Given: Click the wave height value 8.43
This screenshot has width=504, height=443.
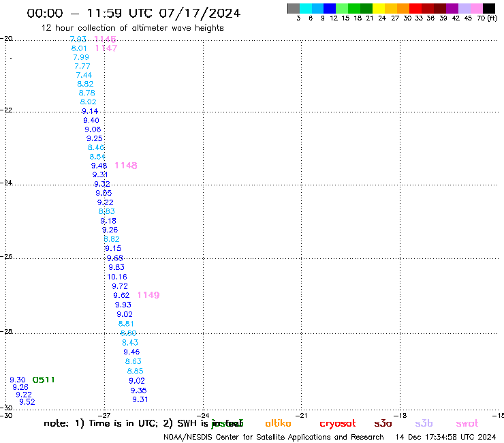Looking at the screenshot, I should pyautogui.click(x=130, y=343).
